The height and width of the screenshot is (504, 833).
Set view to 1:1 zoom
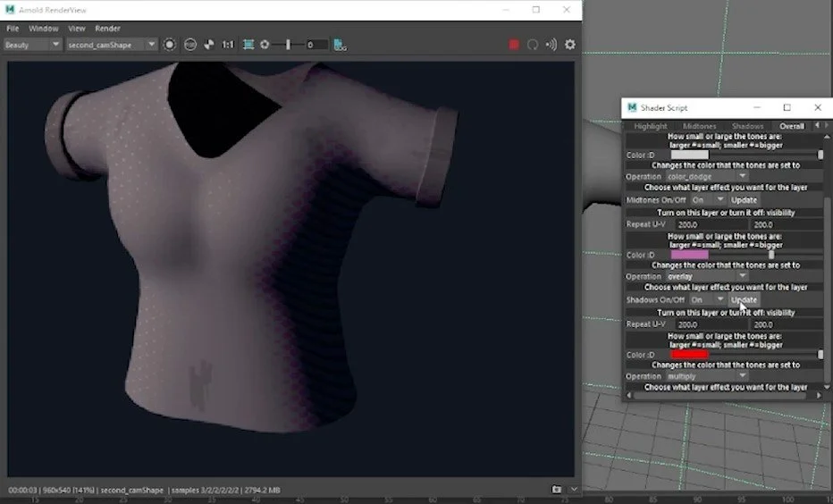pyautogui.click(x=228, y=45)
